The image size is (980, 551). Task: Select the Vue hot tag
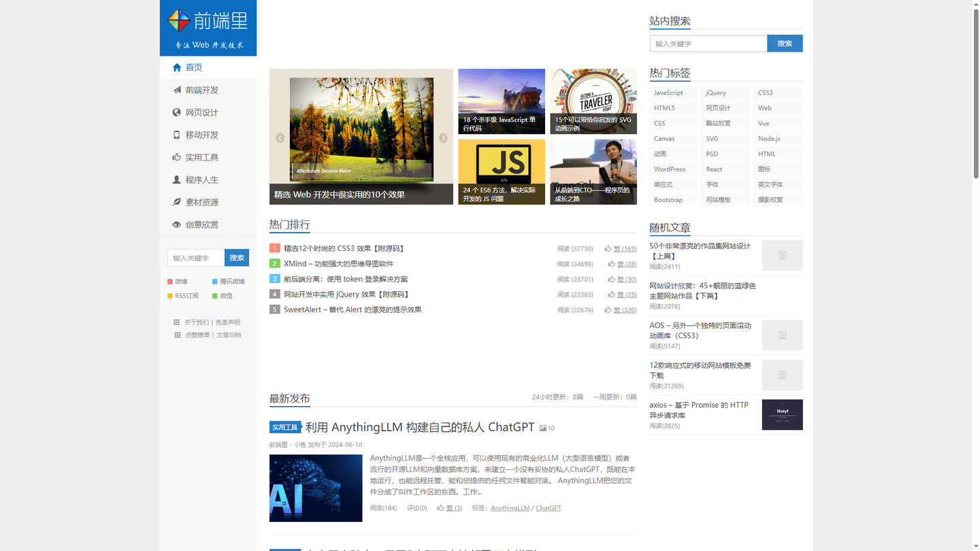(778, 123)
